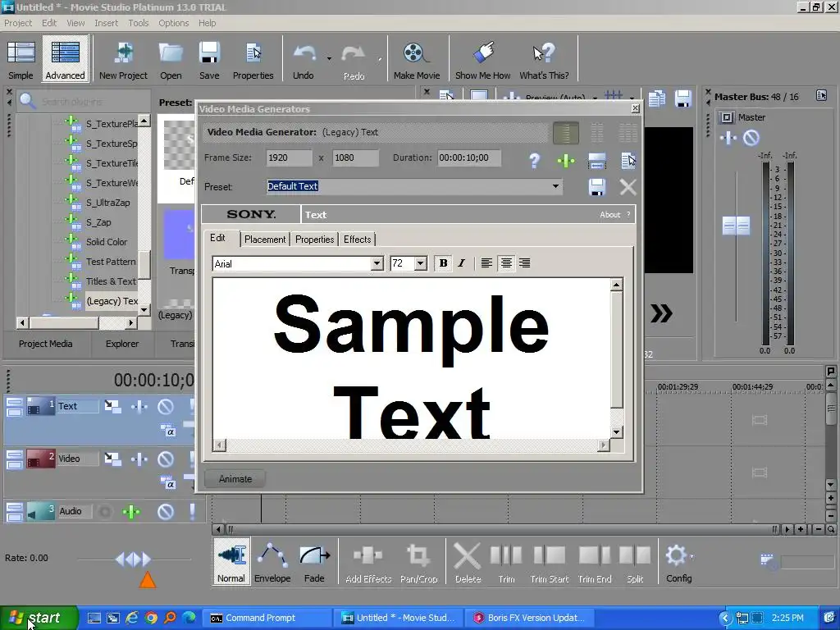This screenshot has width=840, height=630.
Task: Open the Explorer tab
Action: (x=122, y=344)
